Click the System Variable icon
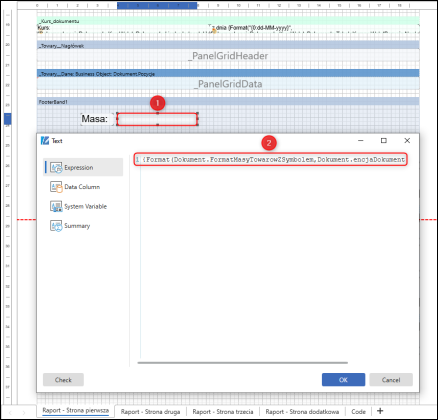 [56, 206]
